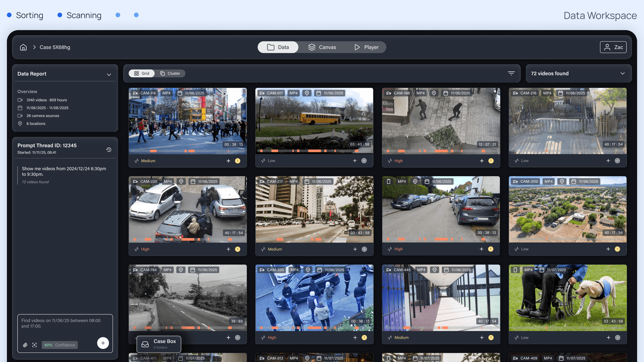The image size is (644, 362).
Task: Switch to the Canvas tab
Action: (x=322, y=47)
